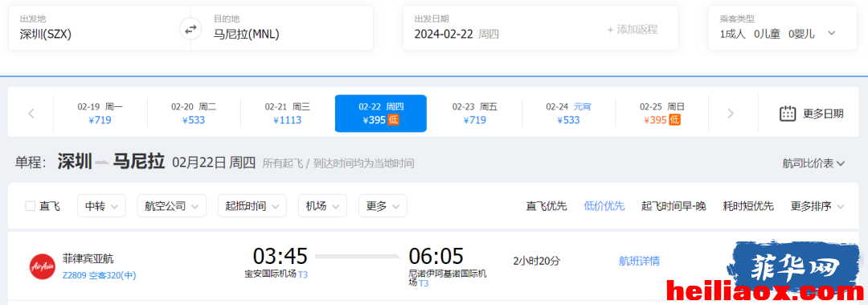Expand the 中转 filter dropdown
Image resolution: width=868 pixels, height=305 pixels.
(101, 206)
